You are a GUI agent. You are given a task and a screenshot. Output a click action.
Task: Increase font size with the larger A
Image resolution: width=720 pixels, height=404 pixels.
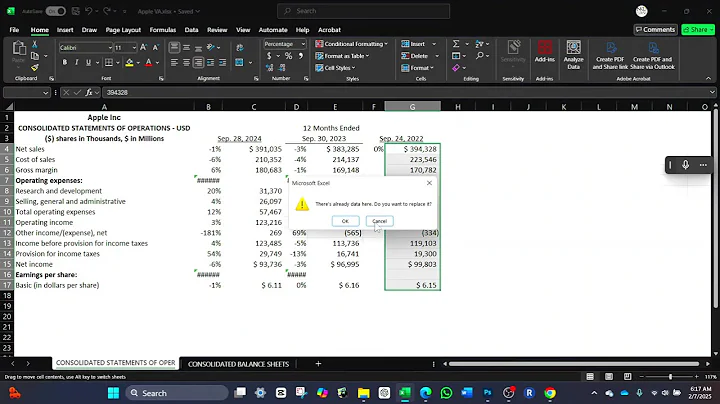143,47
